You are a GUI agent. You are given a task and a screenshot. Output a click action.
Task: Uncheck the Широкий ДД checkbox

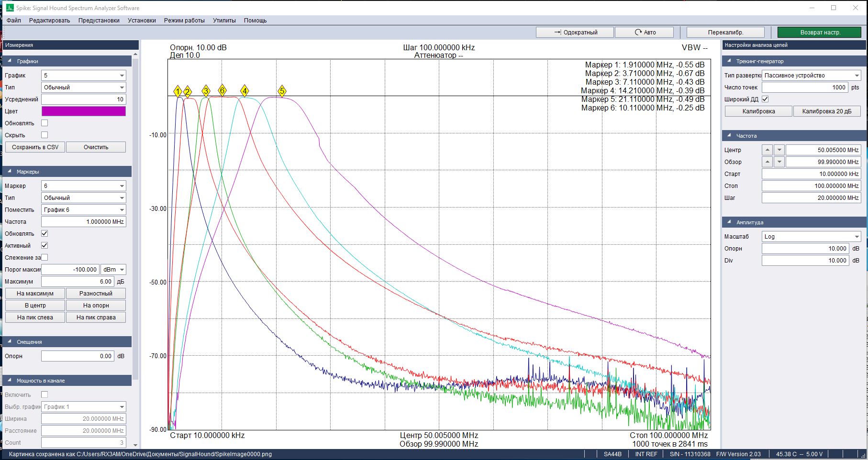tap(765, 99)
